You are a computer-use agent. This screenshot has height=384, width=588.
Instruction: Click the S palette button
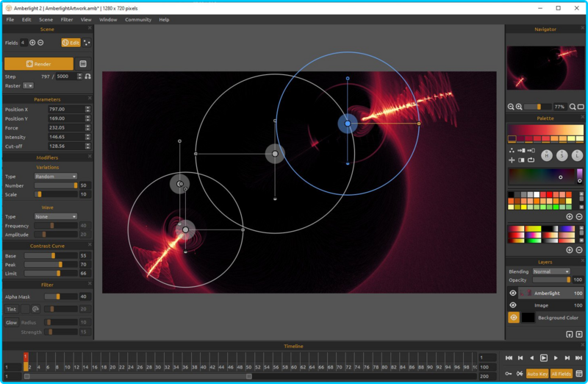point(562,155)
